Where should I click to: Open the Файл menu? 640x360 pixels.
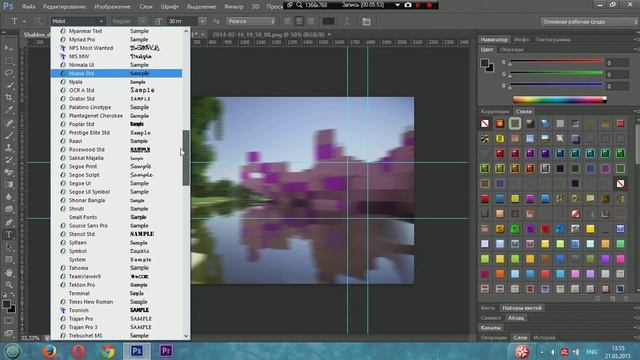[x=28, y=7]
